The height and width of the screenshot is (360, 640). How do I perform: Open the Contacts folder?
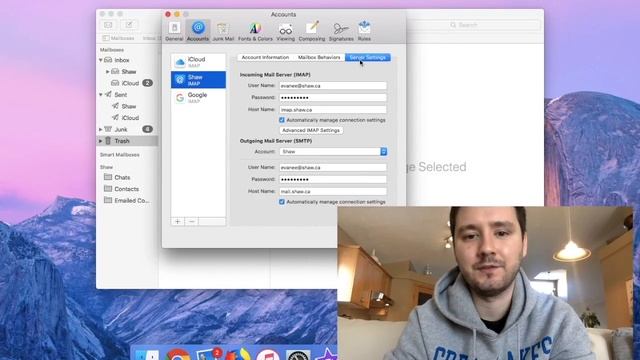[x=127, y=189]
